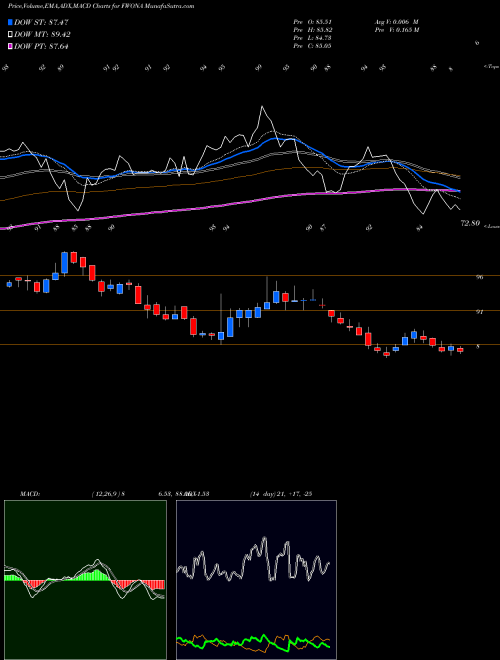Click the white price line's highest peak
The height and width of the screenshot is (660, 500).
(x=262, y=107)
